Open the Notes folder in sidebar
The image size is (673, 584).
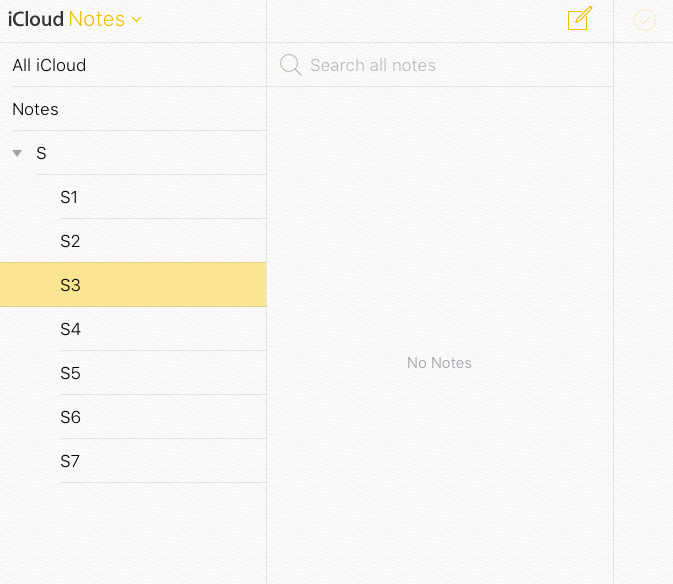point(133,109)
